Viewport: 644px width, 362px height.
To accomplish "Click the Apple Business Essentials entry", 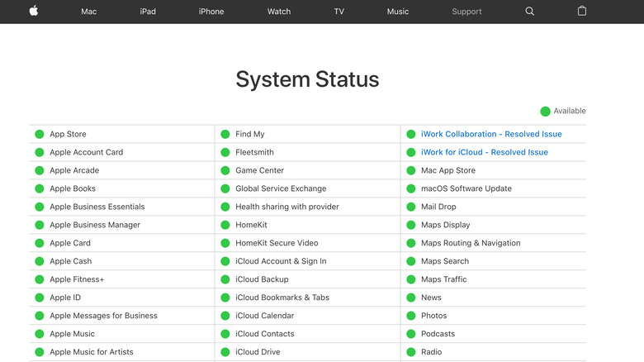I will pyautogui.click(x=97, y=207).
